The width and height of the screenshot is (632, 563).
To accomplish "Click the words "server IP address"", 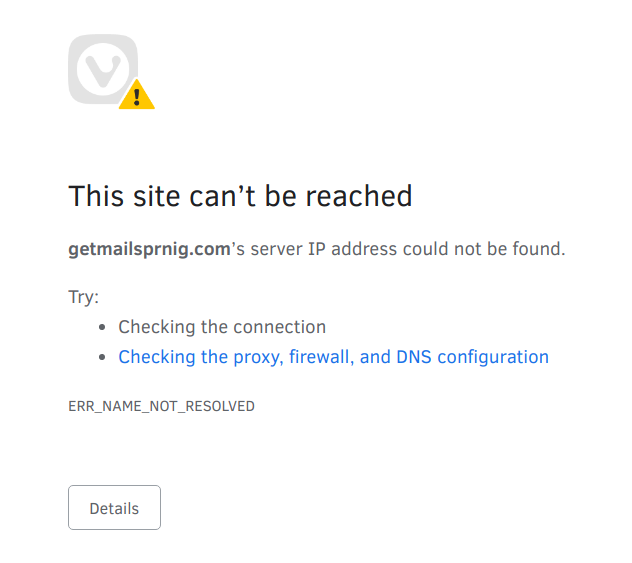I will tap(324, 249).
